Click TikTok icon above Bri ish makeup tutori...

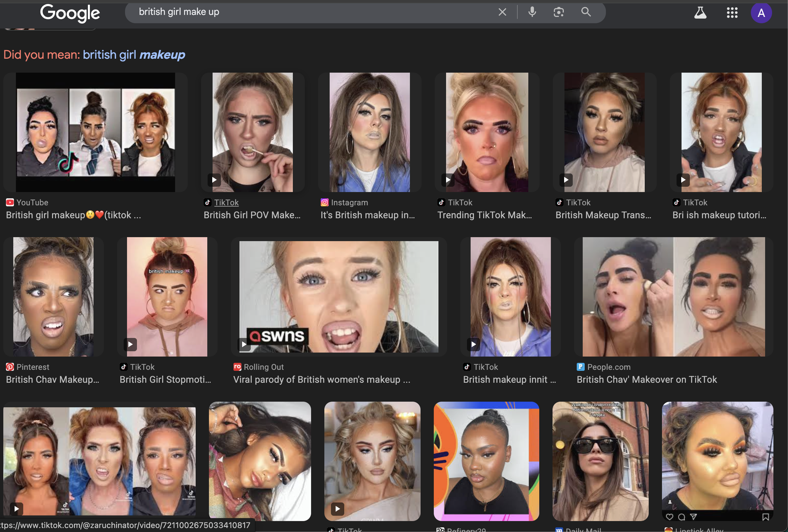click(677, 202)
